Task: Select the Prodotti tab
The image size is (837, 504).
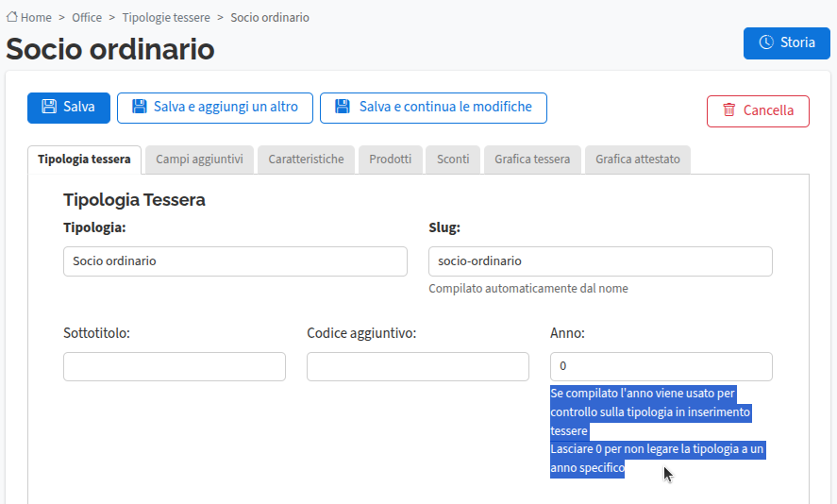Action: [390, 160]
